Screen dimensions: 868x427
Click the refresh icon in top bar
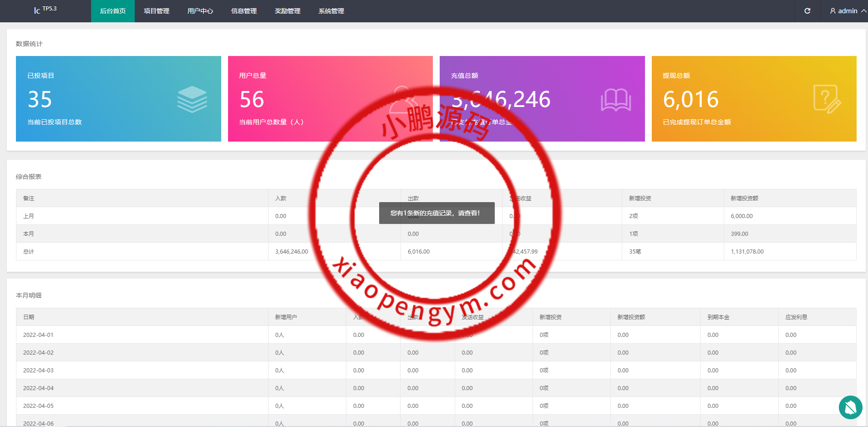click(x=807, y=11)
